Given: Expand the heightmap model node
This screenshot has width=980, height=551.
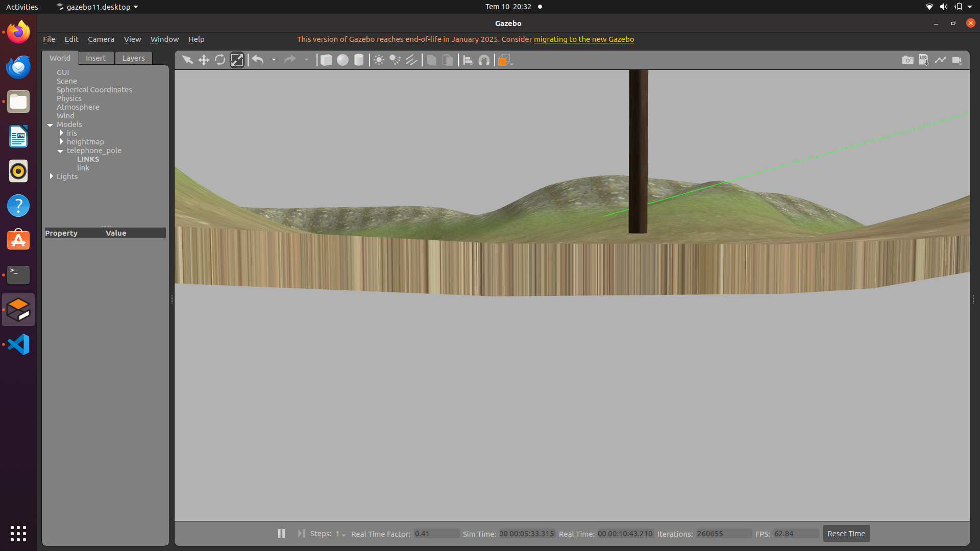Looking at the screenshot, I should (x=61, y=141).
